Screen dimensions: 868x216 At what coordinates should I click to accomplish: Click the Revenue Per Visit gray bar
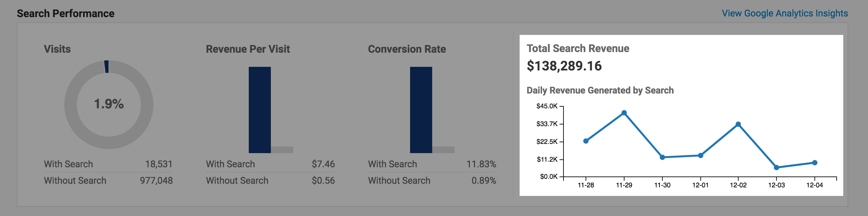tap(282, 150)
